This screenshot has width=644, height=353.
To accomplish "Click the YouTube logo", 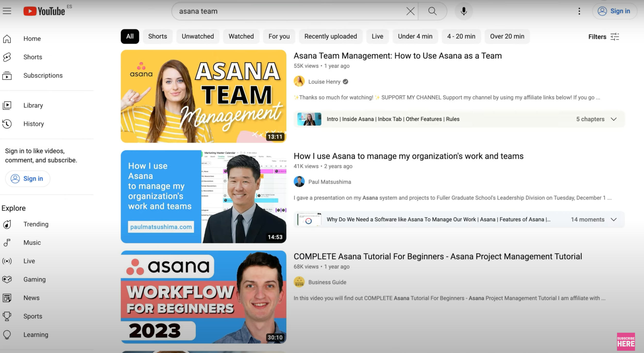I will (x=44, y=11).
